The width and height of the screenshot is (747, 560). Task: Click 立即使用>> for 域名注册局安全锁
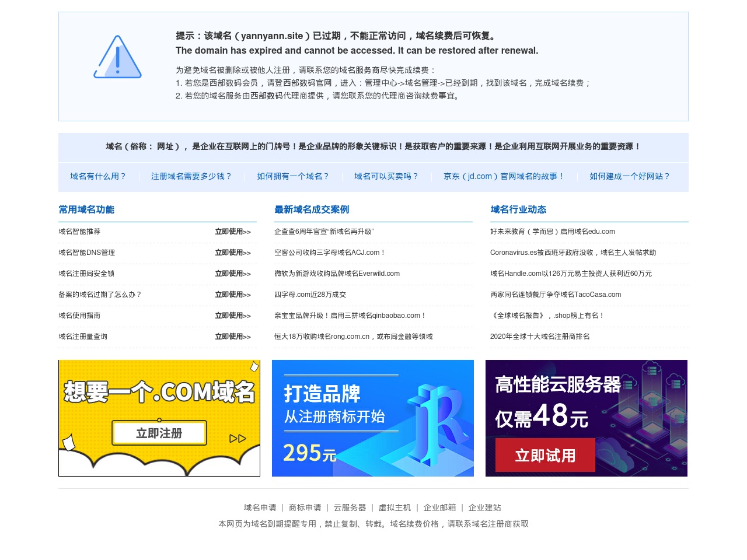point(233,274)
